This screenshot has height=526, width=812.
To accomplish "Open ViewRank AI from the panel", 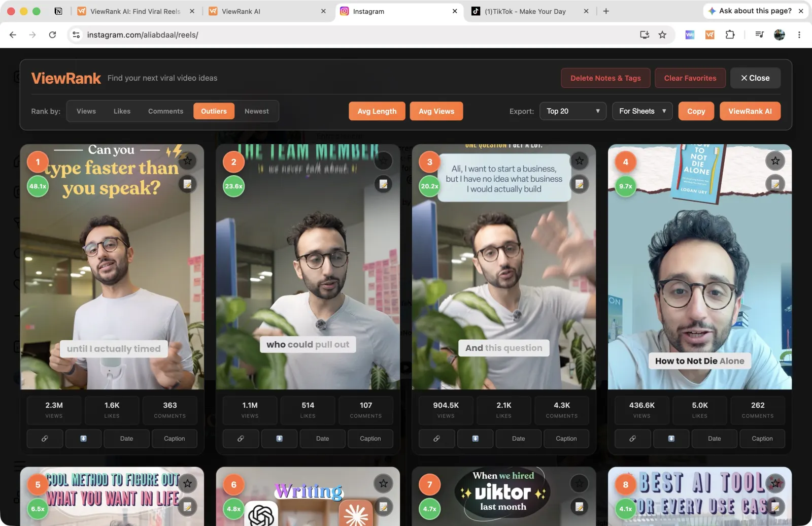I will click(750, 111).
